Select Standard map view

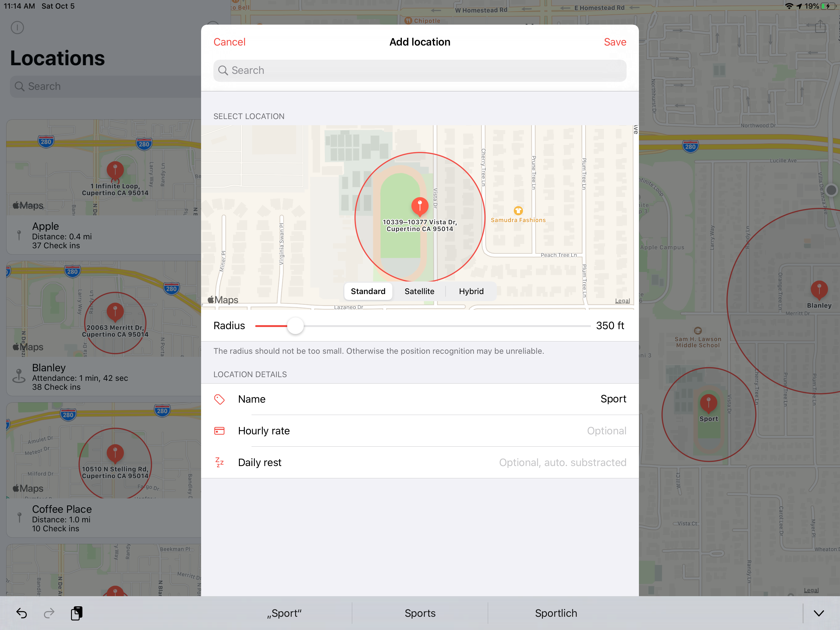[x=368, y=291]
